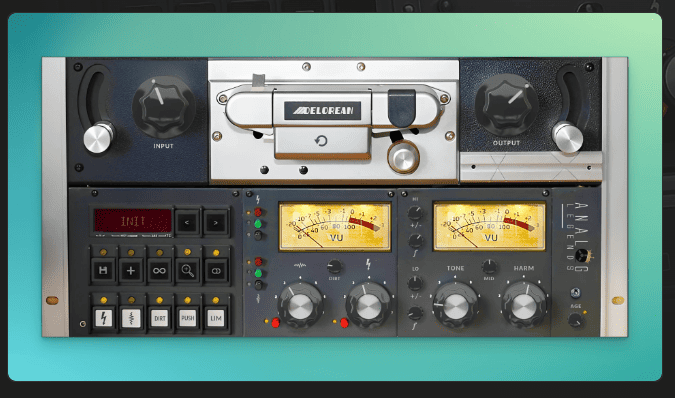Click the upper green switch left of the first VU meter

pos(258,224)
